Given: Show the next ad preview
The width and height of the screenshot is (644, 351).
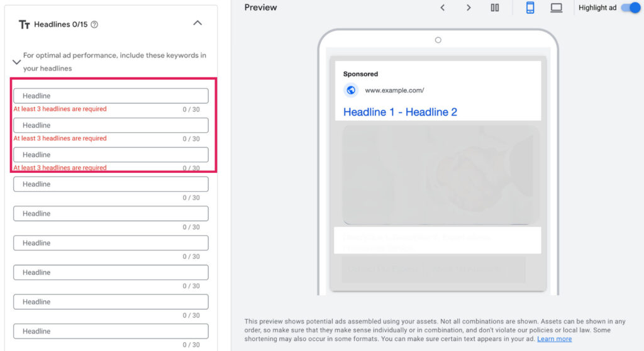Looking at the screenshot, I should 469,8.
